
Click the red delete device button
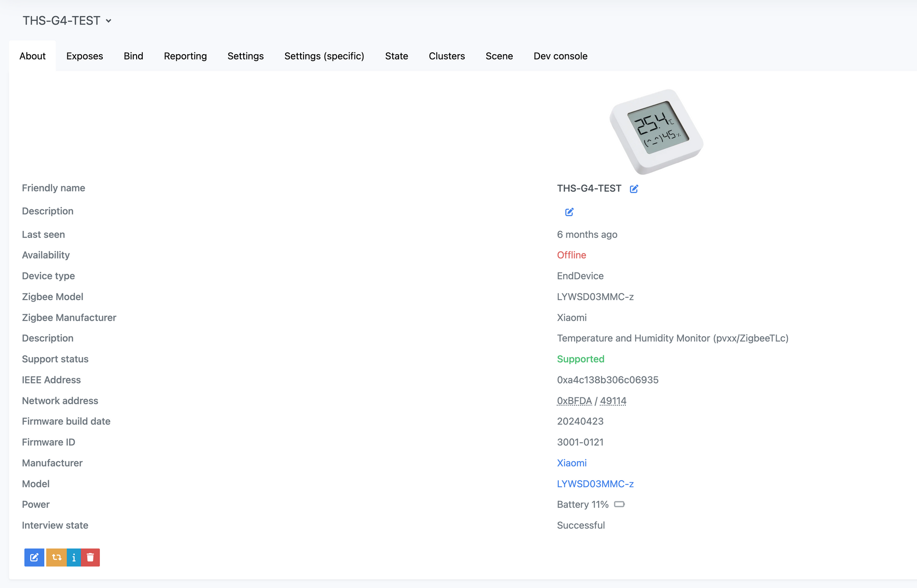(x=90, y=557)
